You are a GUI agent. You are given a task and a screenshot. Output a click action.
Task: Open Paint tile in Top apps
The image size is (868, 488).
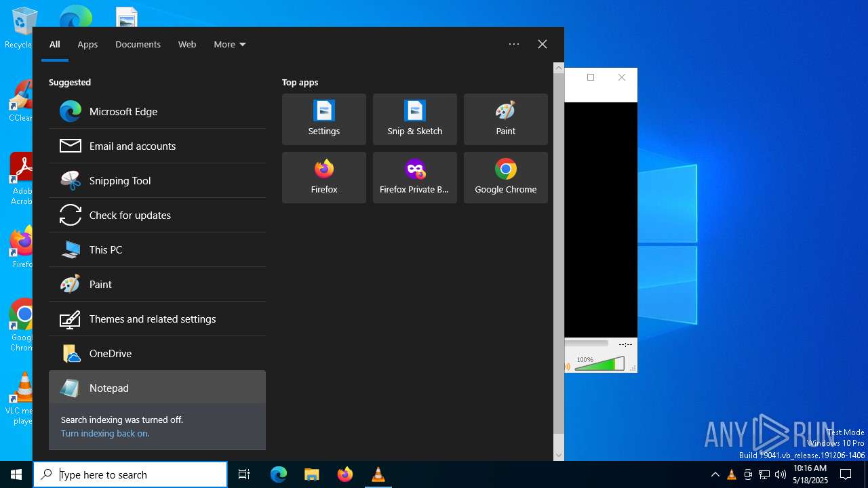(506, 119)
